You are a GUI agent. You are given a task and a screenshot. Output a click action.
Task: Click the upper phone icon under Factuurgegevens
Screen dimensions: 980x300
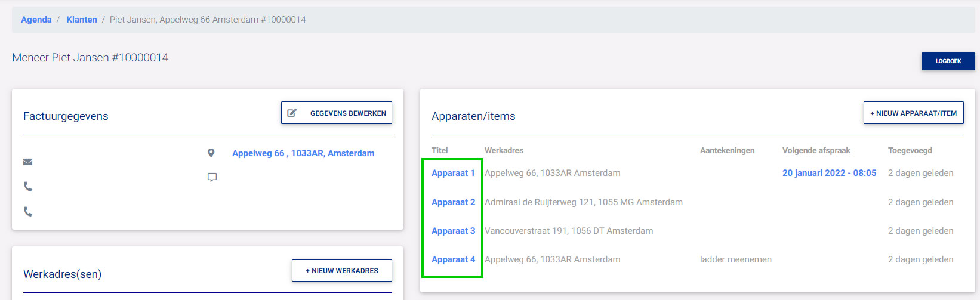pos(27,187)
